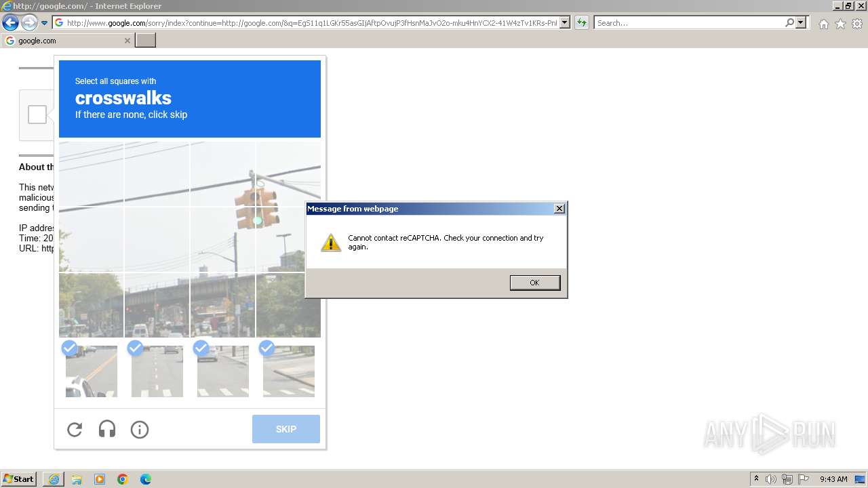Screen dimensions: 868x488
Task: Open a new blank tab
Action: coord(146,41)
